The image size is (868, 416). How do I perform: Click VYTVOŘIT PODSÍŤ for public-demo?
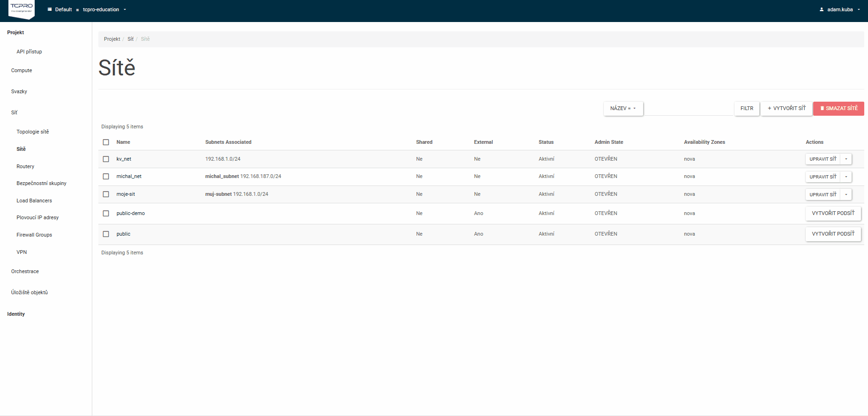[x=833, y=213]
